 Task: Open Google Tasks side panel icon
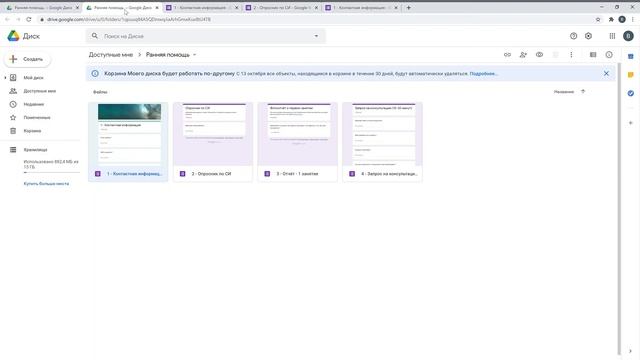coord(631,93)
